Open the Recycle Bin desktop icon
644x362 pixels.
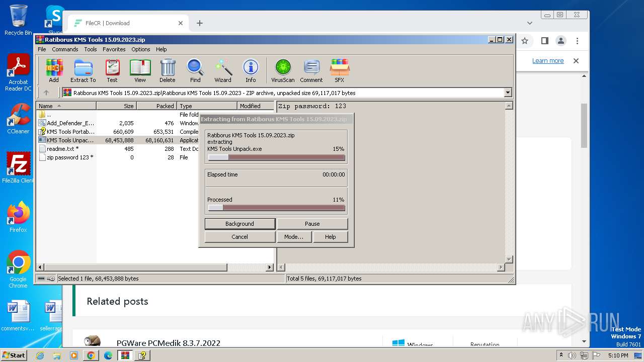[x=18, y=20]
